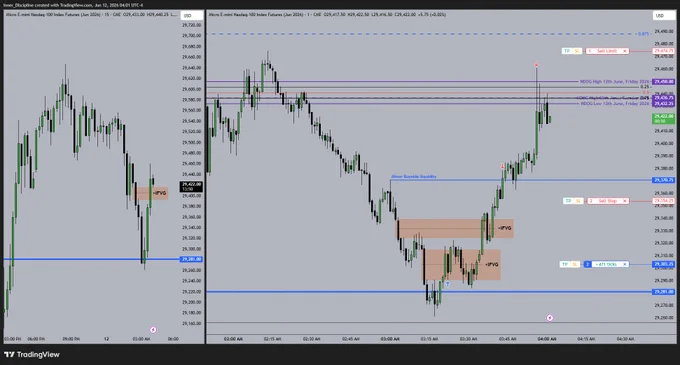Screen dimensions: 680x365
Task: Click the red marker above the spike high
Action: (x=536, y=65)
